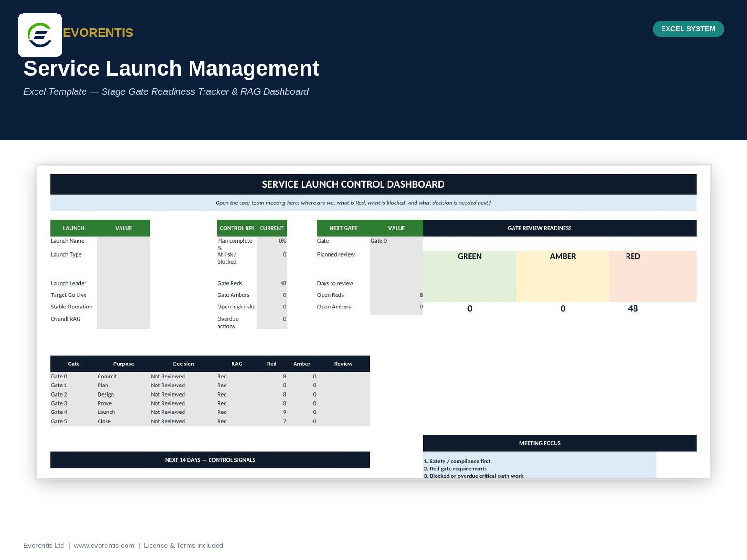Click the Overdue actions label

(228, 322)
